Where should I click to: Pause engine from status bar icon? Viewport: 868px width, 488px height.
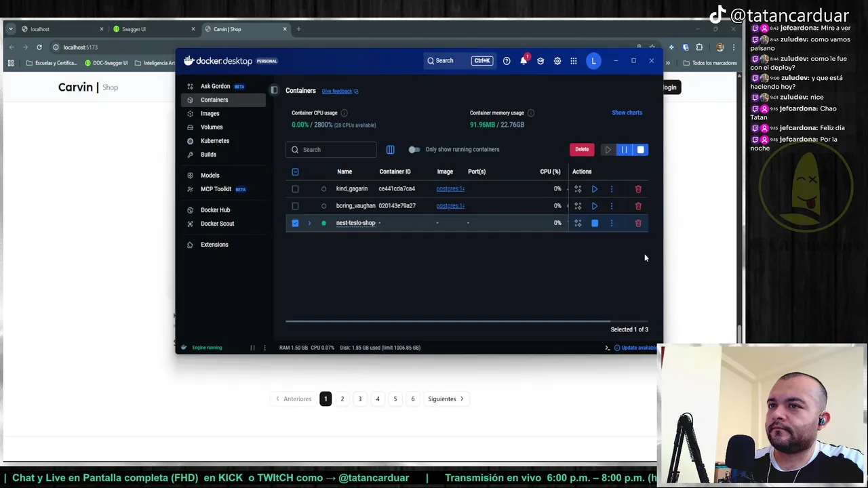click(252, 348)
